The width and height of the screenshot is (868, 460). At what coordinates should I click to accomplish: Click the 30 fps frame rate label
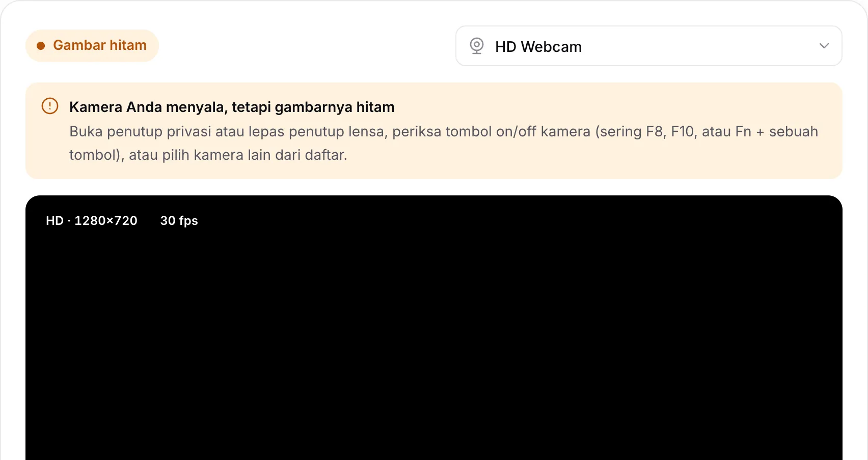tap(179, 220)
